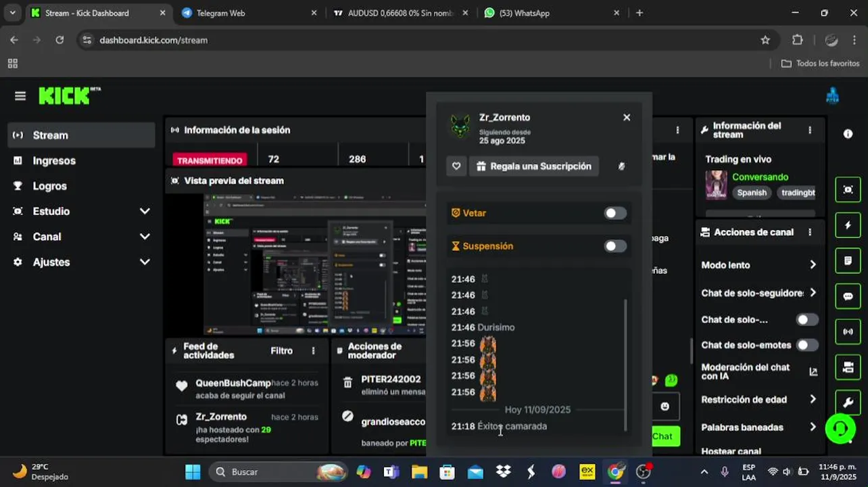
Task: Open options menu of Feed de actividades
Action: pos(313,350)
